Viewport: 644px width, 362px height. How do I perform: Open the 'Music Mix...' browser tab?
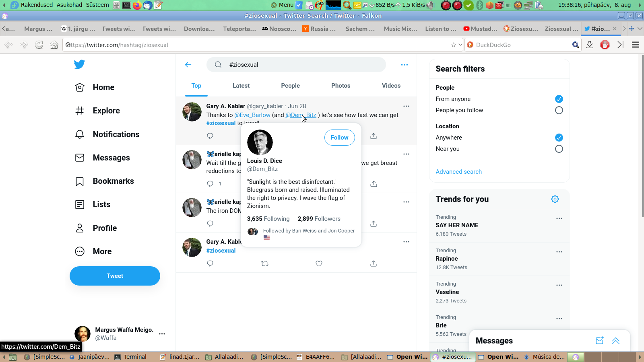point(400,29)
